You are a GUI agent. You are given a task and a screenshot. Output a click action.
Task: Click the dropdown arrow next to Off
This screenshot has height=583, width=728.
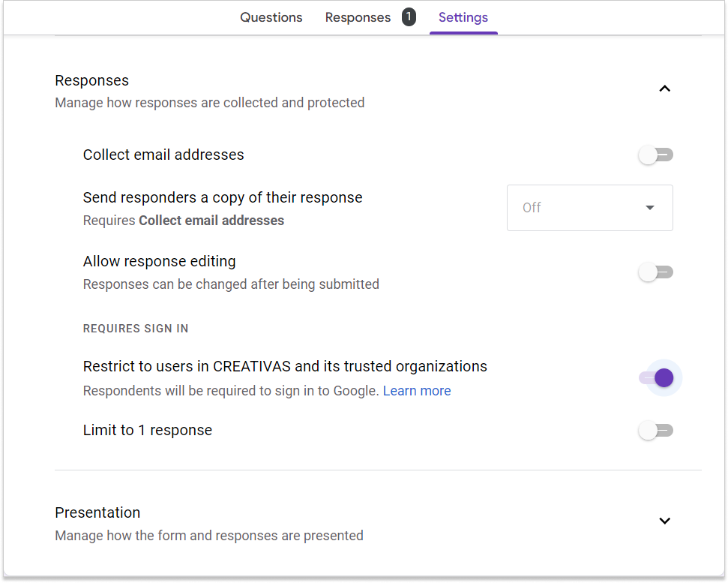click(x=650, y=208)
